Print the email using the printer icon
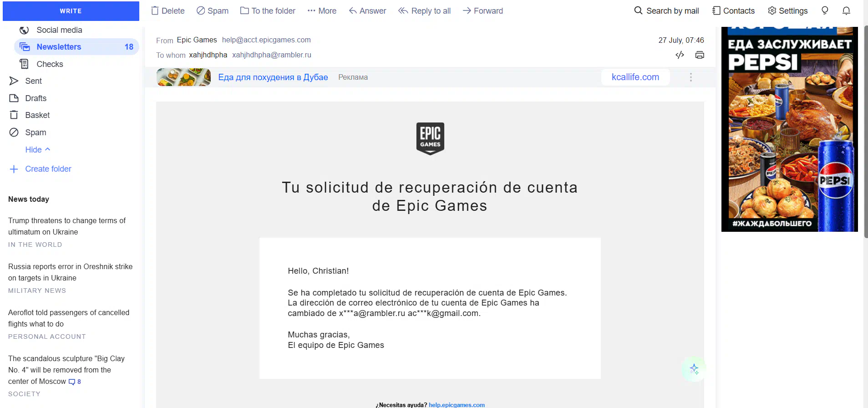The image size is (868, 408). click(x=700, y=55)
